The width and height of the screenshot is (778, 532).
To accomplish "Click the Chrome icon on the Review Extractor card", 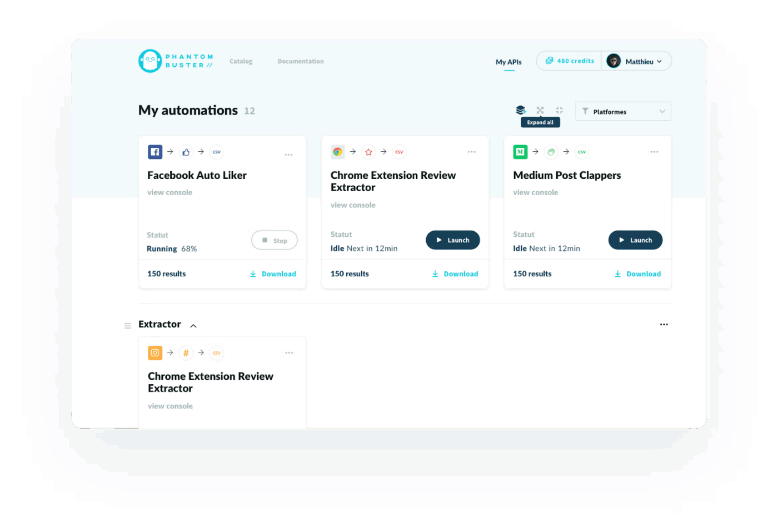I will (337, 152).
